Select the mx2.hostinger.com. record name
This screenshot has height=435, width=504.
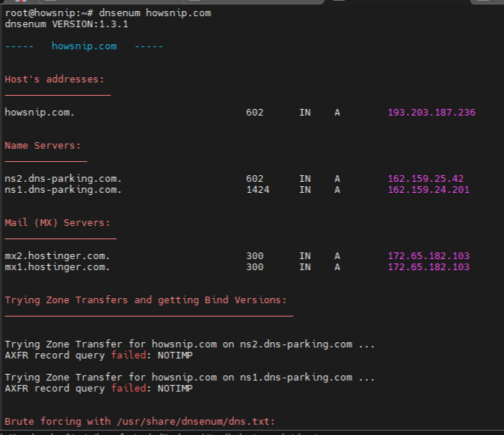pos(57,256)
